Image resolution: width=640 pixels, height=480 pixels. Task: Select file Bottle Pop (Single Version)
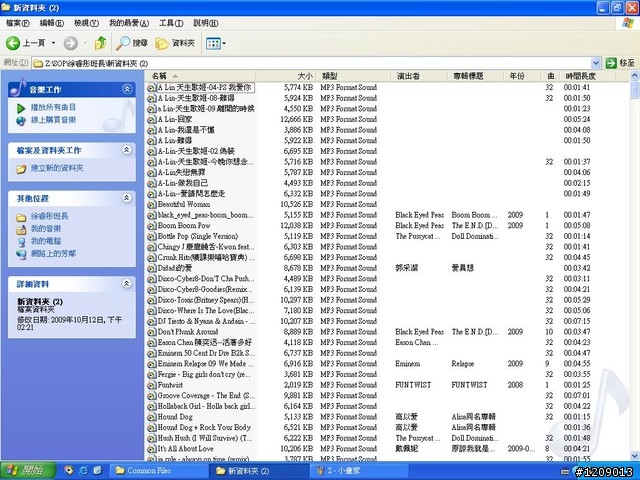click(198, 236)
